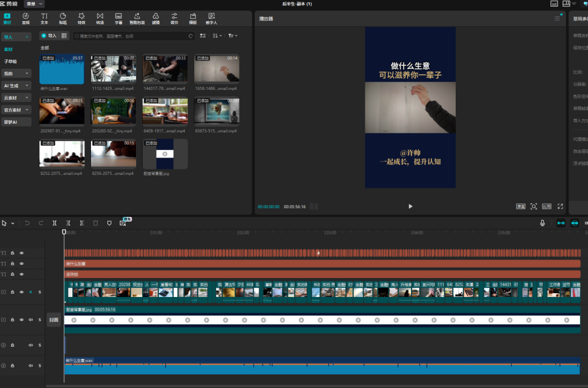Click the smart caption tool with 限免 badge
Screen dimensions: 588x388
124,222
